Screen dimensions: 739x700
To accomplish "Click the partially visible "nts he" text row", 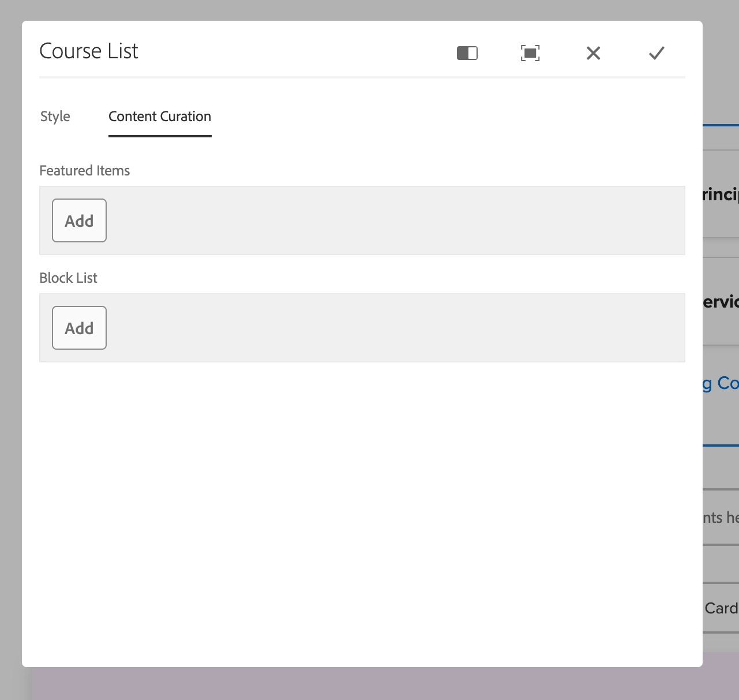I will 721,517.
